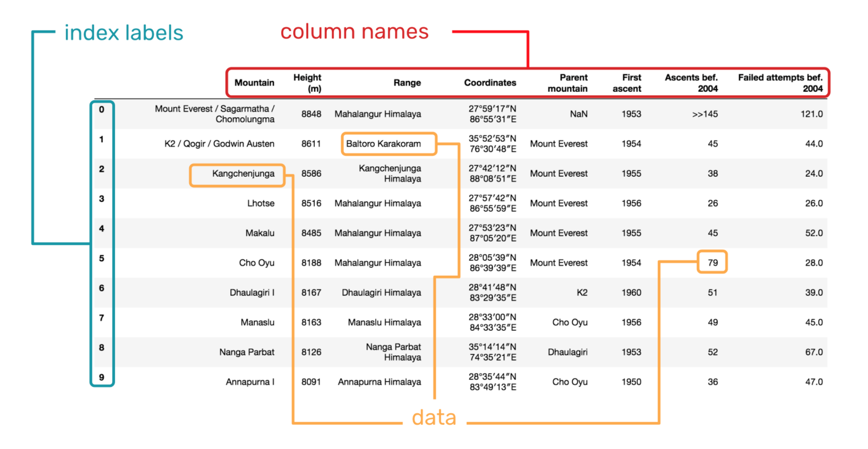Click the Nanga Parbat mountain name cell
Viewport: 868px width, 449px height.
(247, 352)
